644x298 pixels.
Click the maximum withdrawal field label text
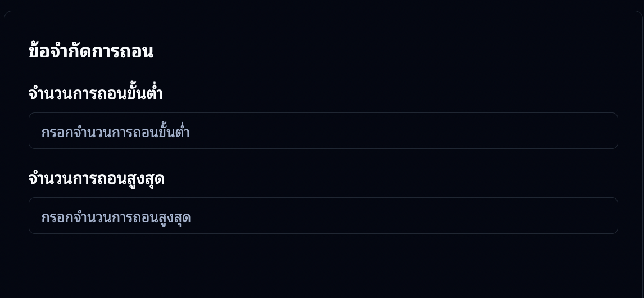coord(96,179)
